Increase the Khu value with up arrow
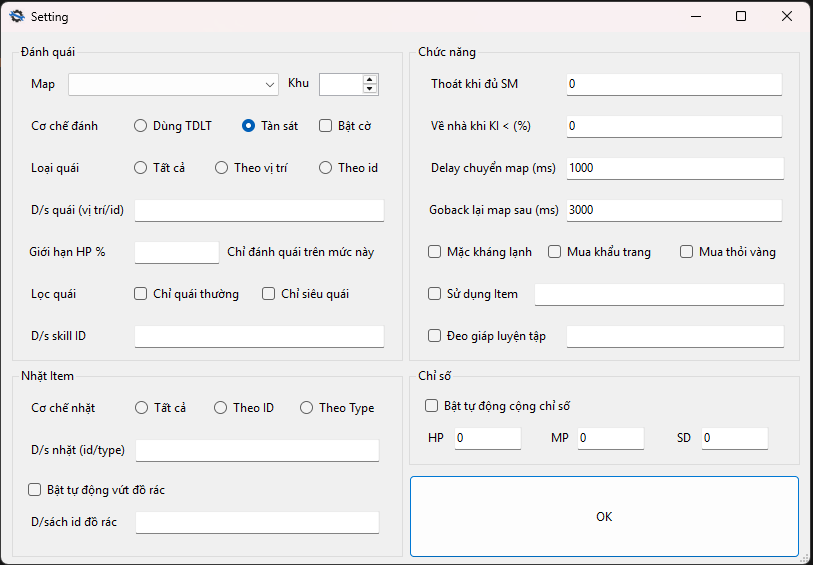Viewport: 813px width, 565px height. click(x=370, y=79)
